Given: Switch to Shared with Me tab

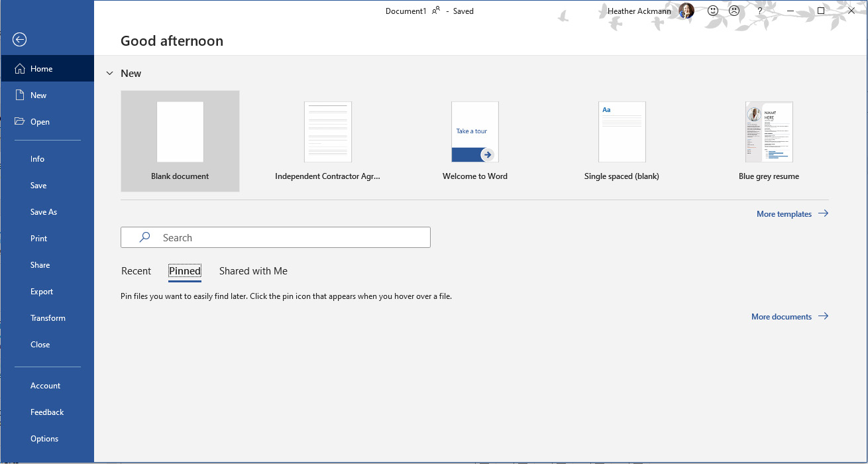Looking at the screenshot, I should (253, 270).
